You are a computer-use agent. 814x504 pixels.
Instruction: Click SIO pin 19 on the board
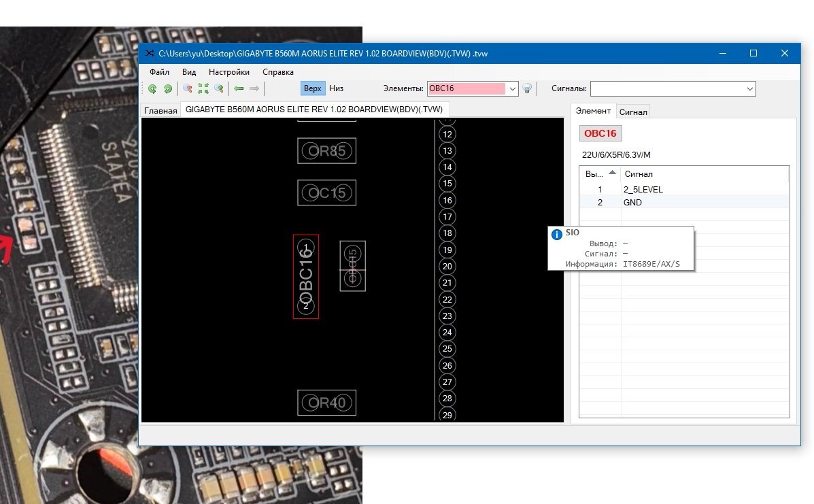(447, 250)
